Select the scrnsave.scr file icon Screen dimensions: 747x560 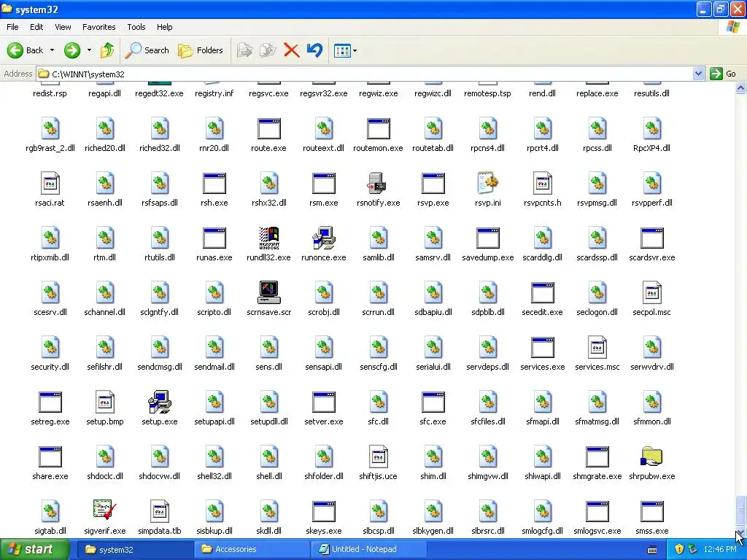268,292
